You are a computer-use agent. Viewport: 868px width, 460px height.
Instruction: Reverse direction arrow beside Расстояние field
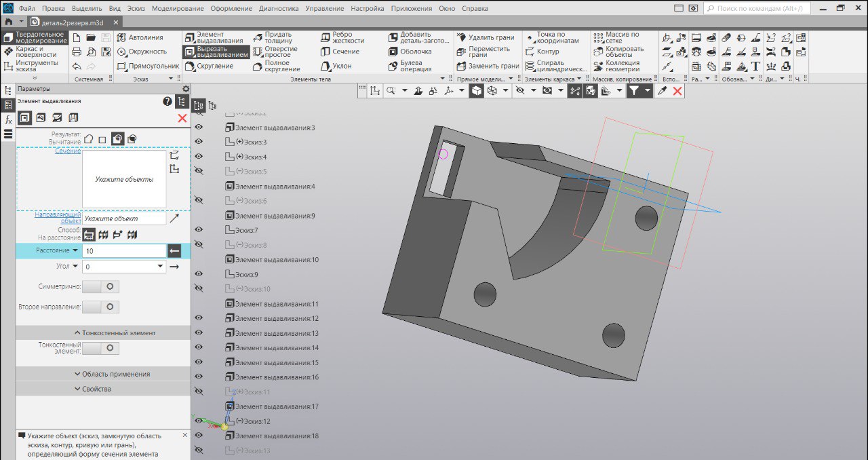click(x=174, y=251)
